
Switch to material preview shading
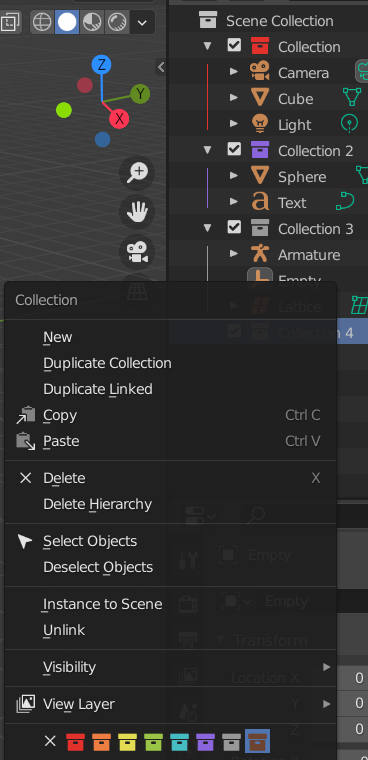[92, 22]
